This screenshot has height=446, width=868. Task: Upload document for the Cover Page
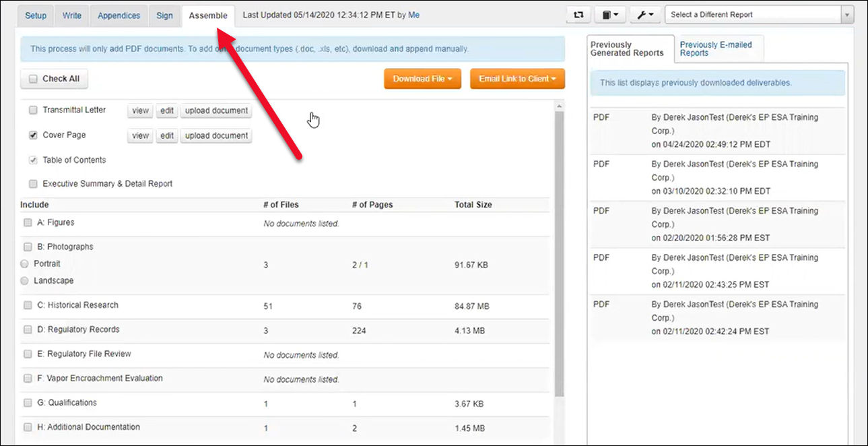[x=217, y=136]
